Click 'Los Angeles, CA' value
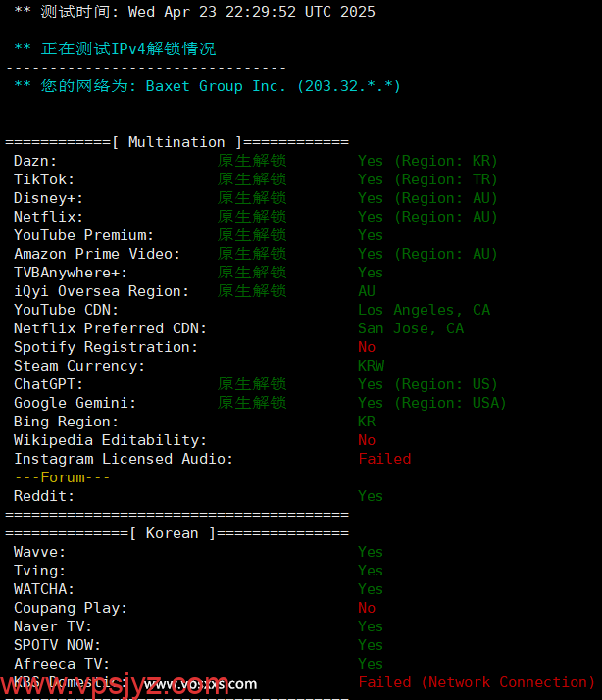Image resolution: width=602 pixels, height=700 pixels. click(424, 310)
